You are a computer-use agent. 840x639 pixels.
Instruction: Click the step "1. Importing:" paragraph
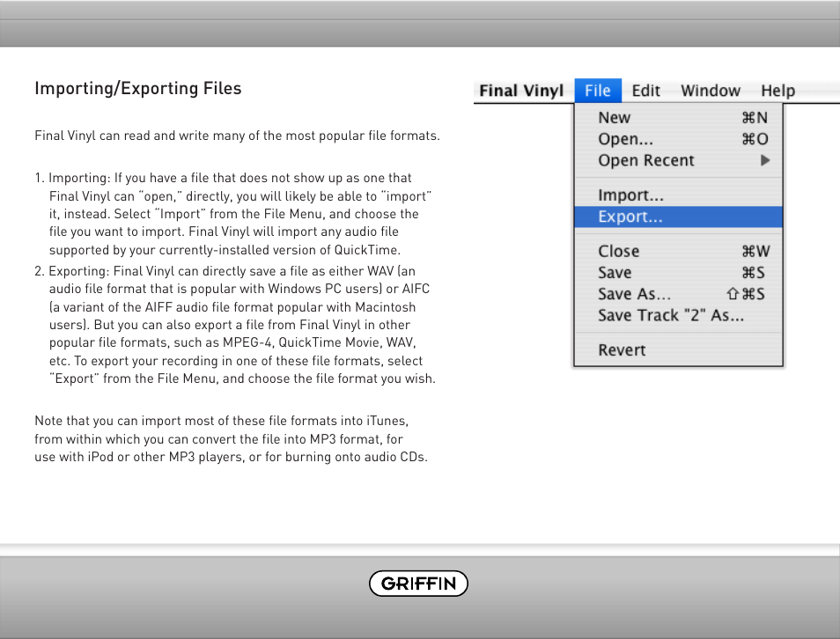click(x=233, y=214)
